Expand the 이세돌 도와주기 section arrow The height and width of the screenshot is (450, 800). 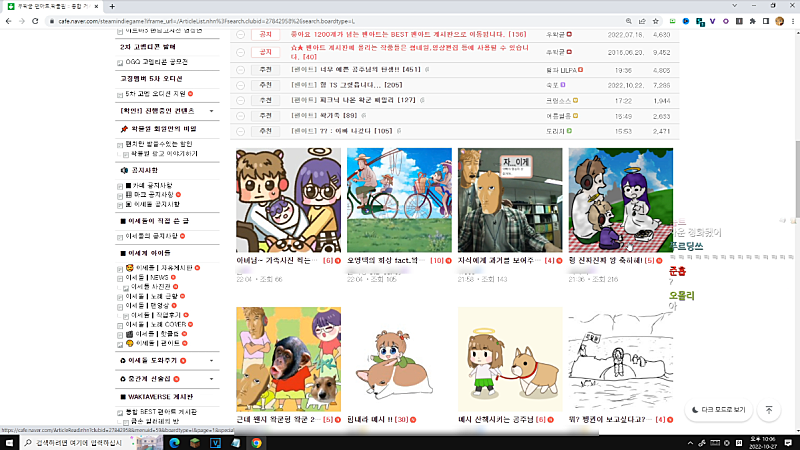211,361
